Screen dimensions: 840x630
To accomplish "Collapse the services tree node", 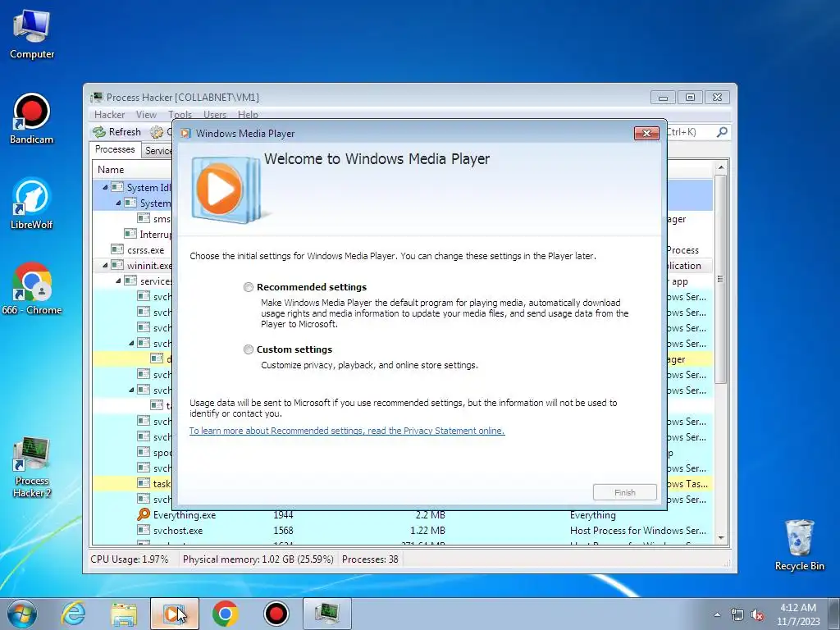I will (x=118, y=281).
